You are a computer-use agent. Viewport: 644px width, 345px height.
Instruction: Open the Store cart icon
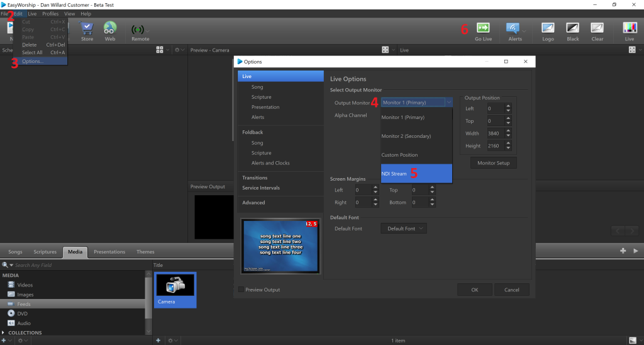pyautogui.click(x=87, y=28)
